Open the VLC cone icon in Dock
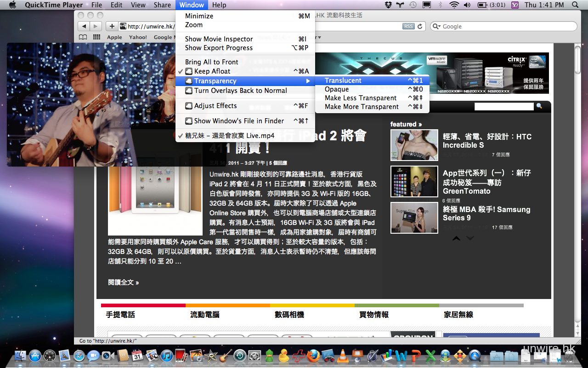This screenshot has width=588, height=368. coord(342,356)
